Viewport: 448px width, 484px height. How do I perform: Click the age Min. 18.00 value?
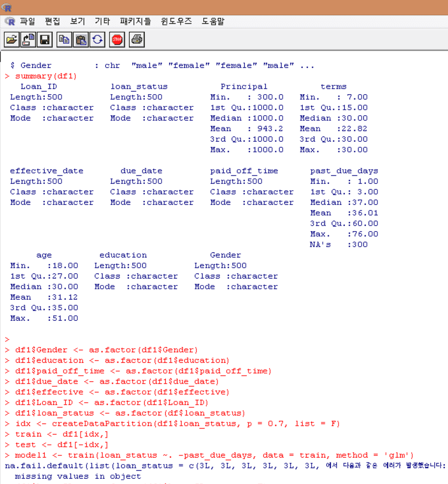click(x=65, y=266)
